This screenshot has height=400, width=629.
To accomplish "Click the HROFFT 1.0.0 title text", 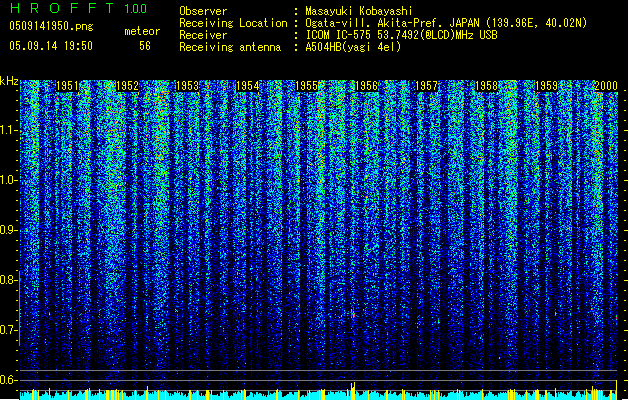I will coord(78,8).
